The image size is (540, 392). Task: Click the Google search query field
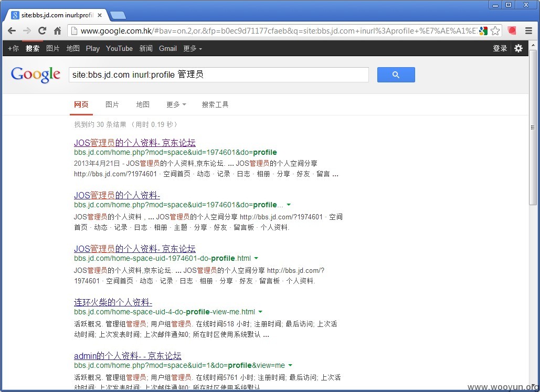[219, 75]
